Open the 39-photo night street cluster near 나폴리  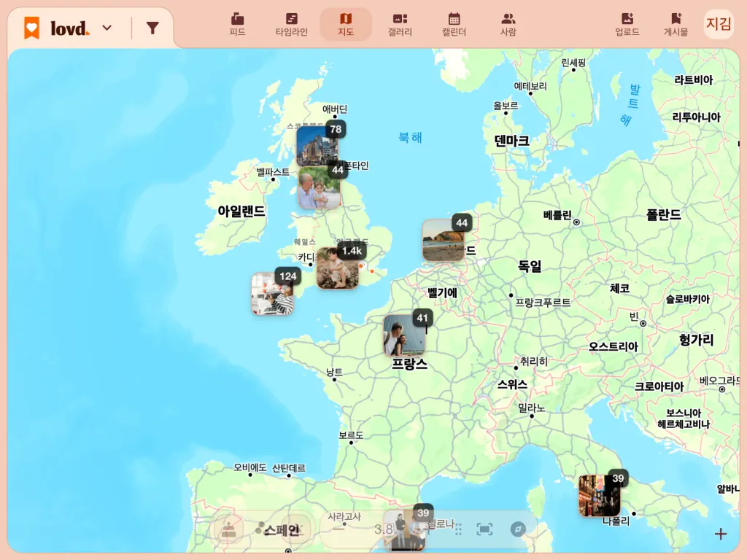(x=601, y=494)
